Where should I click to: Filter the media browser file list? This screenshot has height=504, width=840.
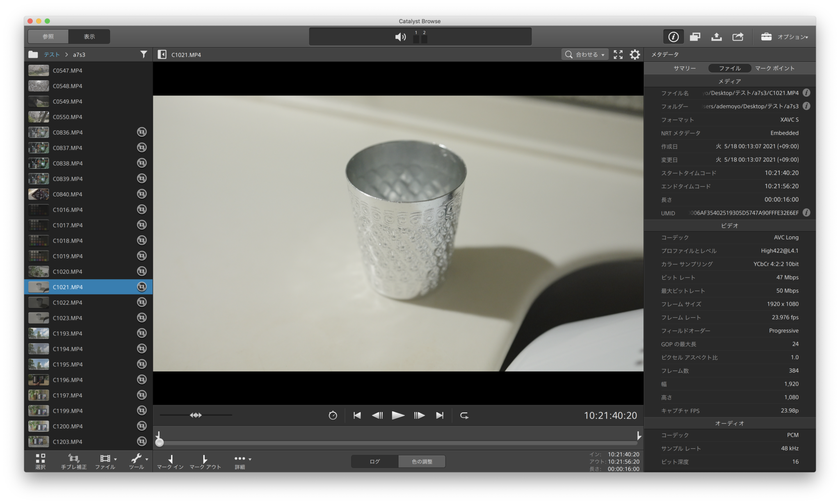click(144, 55)
